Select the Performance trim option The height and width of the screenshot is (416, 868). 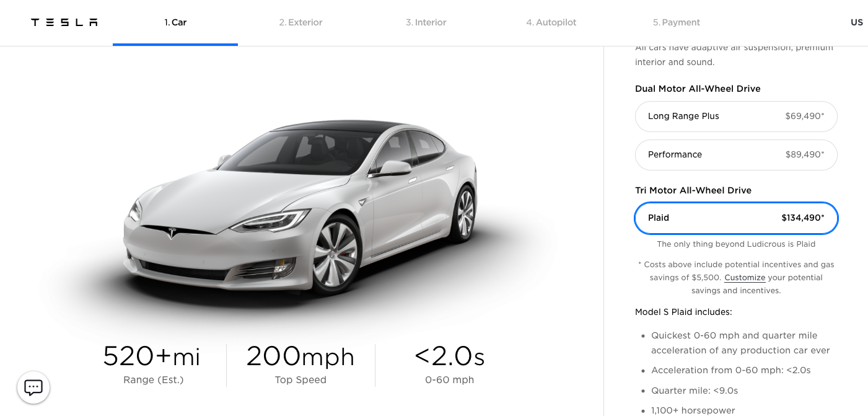(x=736, y=155)
